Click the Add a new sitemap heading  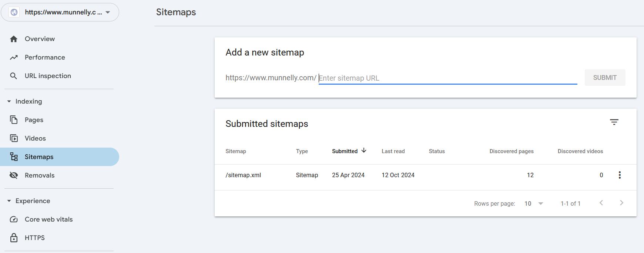pos(265,53)
